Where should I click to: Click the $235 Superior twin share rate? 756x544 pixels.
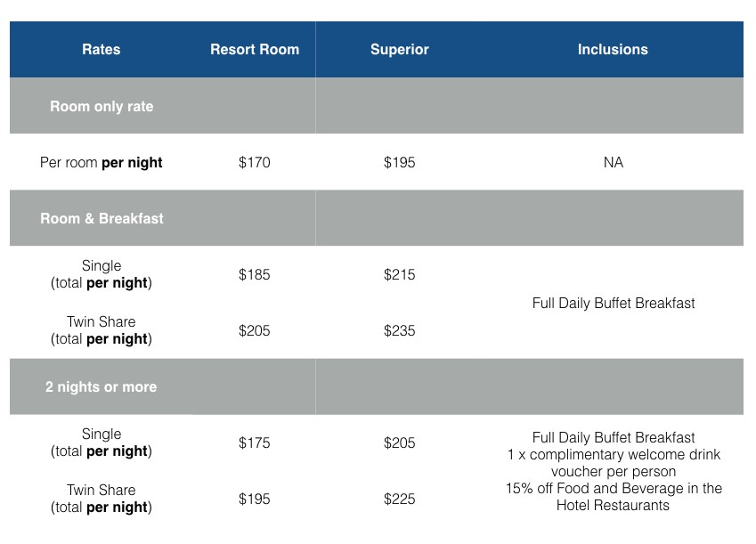(x=399, y=331)
